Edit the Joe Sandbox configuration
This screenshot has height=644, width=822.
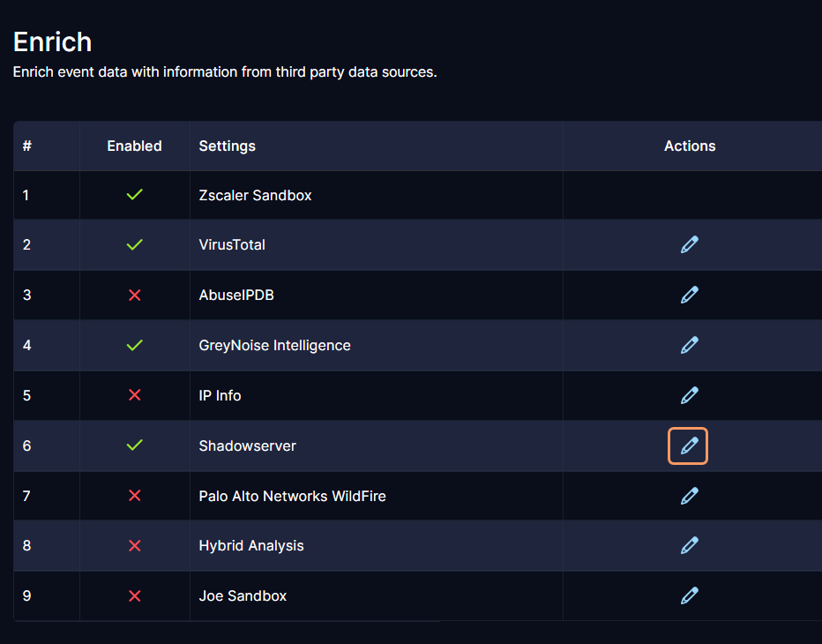(x=690, y=595)
